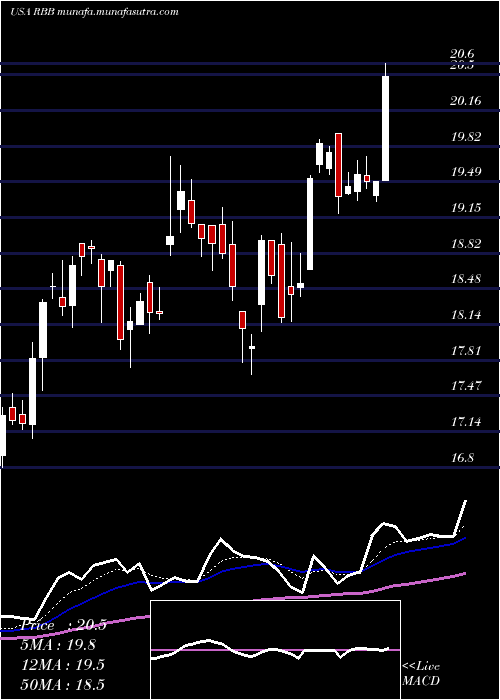Click the 18.14 price axis label
Image resolution: width=500 pixels, height=700 pixels.
(466, 315)
